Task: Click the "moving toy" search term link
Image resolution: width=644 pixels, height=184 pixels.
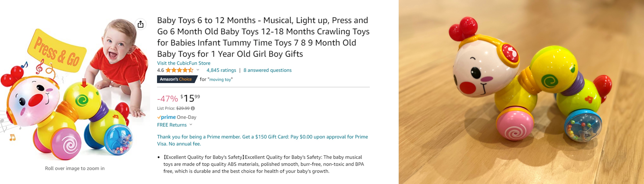Action: pos(220,79)
